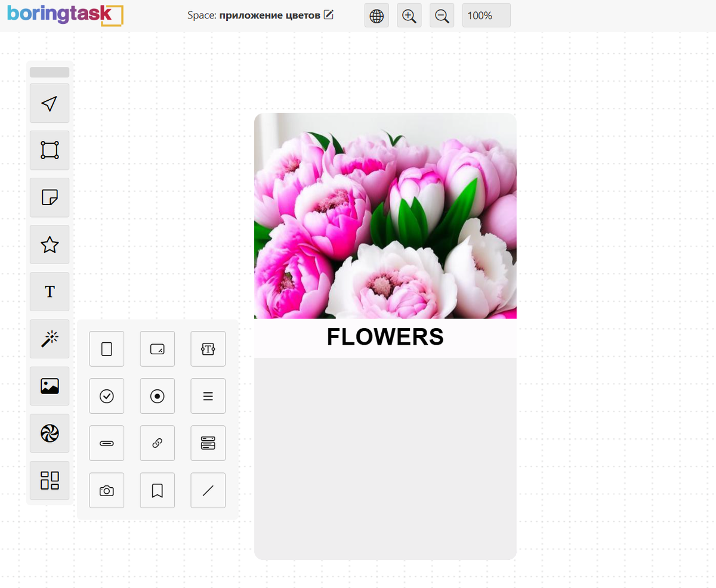Add the pill button component
Viewport: 716px width, 588px height.
click(107, 443)
